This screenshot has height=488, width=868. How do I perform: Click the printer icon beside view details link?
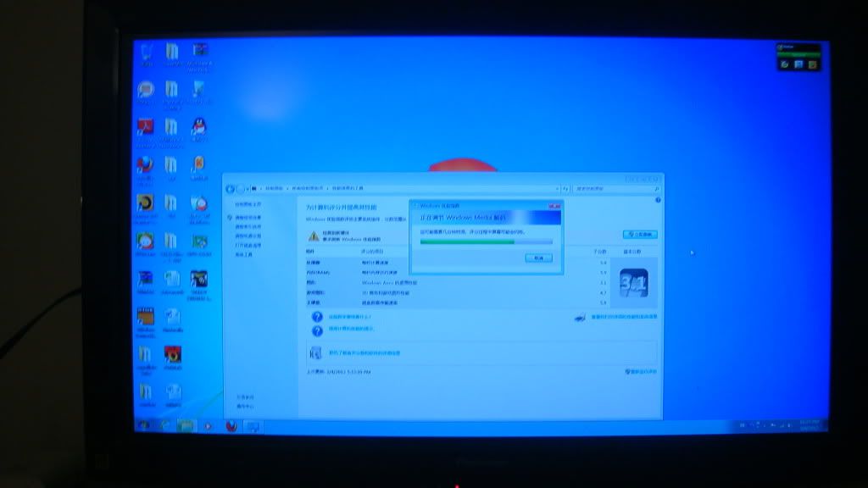580,317
